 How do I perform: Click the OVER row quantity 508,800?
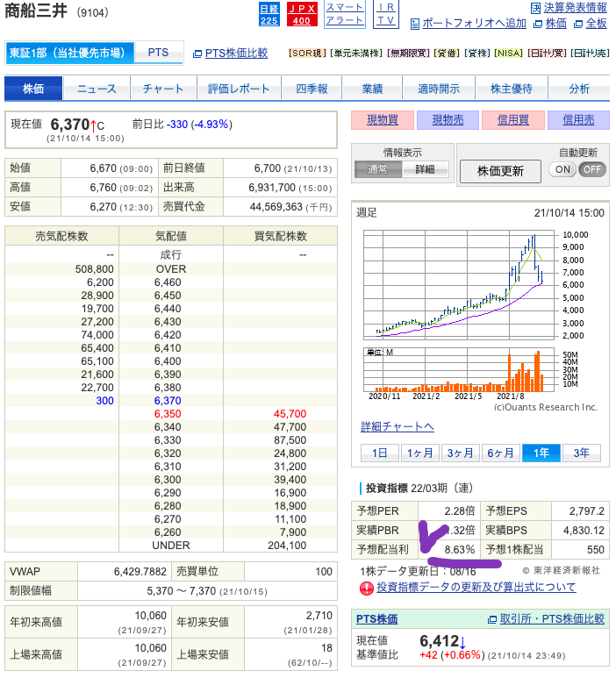(x=94, y=269)
